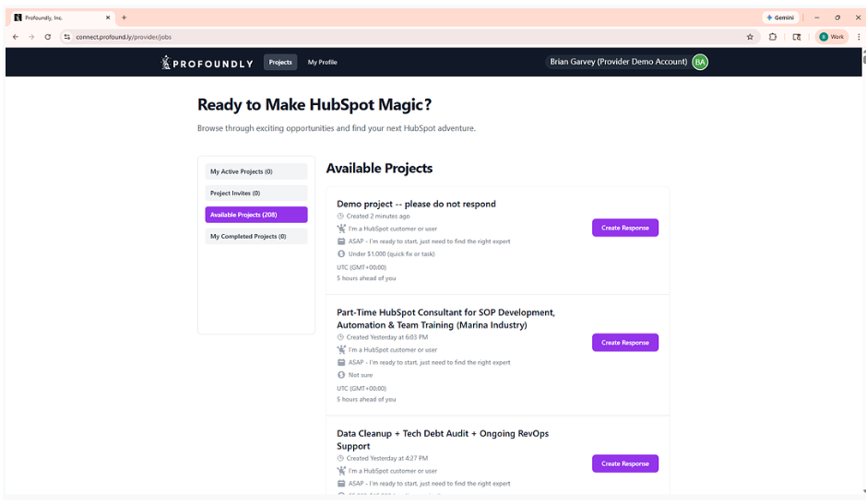Open a new browser tab
This screenshot has height=504, width=866.
click(x=125, y=18)
